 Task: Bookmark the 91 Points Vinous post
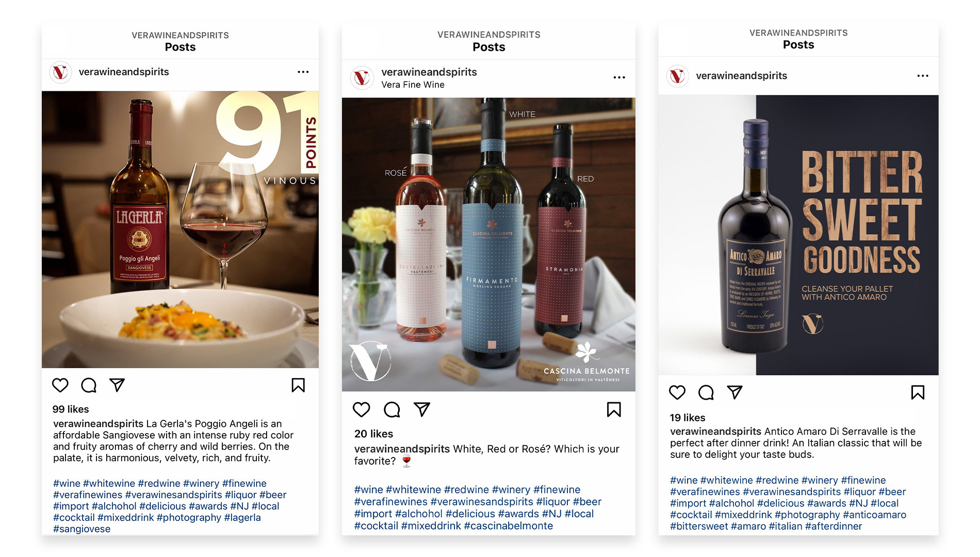(298, 385)
